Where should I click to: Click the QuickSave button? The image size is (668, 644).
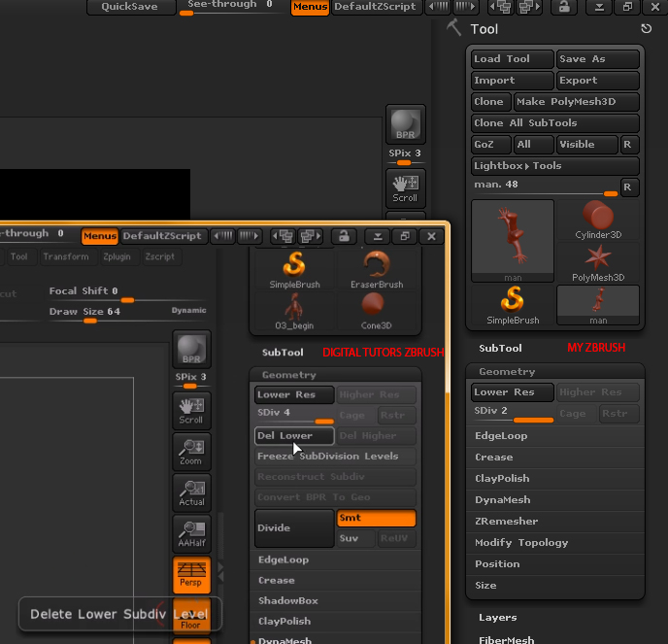pyautogui.click(x=130, y=7)
